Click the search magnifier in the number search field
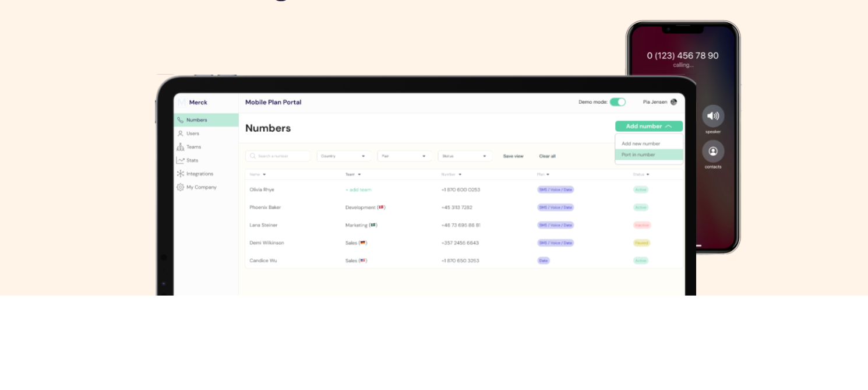 tap(252, 156)
